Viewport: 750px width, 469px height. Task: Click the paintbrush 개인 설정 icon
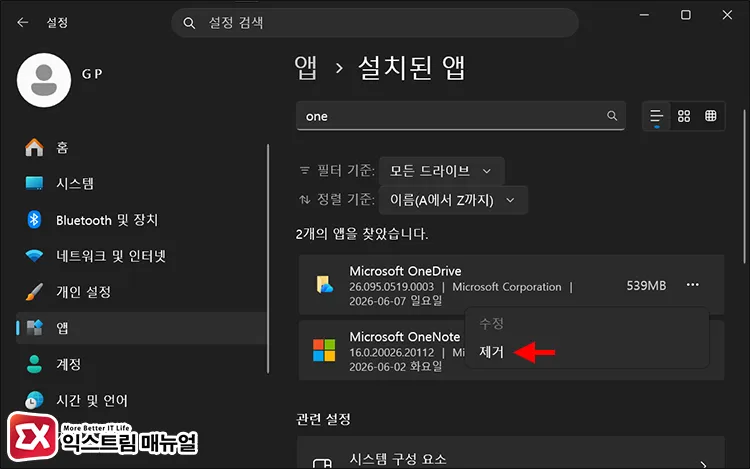click(34, 292)
